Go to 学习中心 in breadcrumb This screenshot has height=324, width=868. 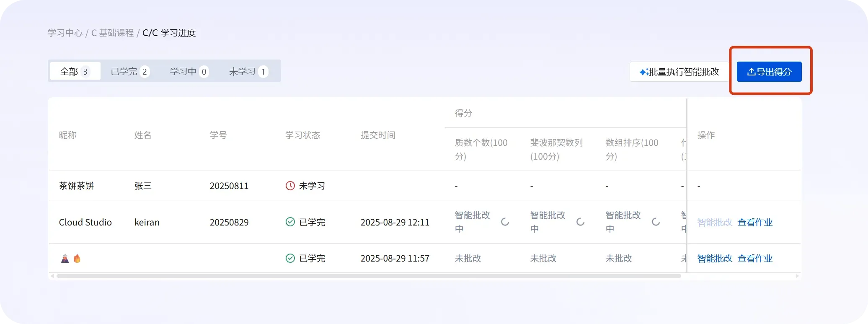(65, 33)
